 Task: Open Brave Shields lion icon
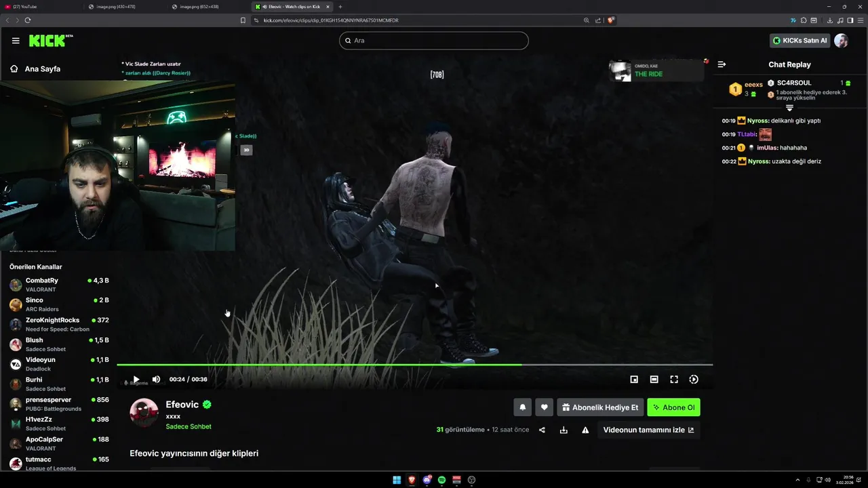click(x=610, y=20)
